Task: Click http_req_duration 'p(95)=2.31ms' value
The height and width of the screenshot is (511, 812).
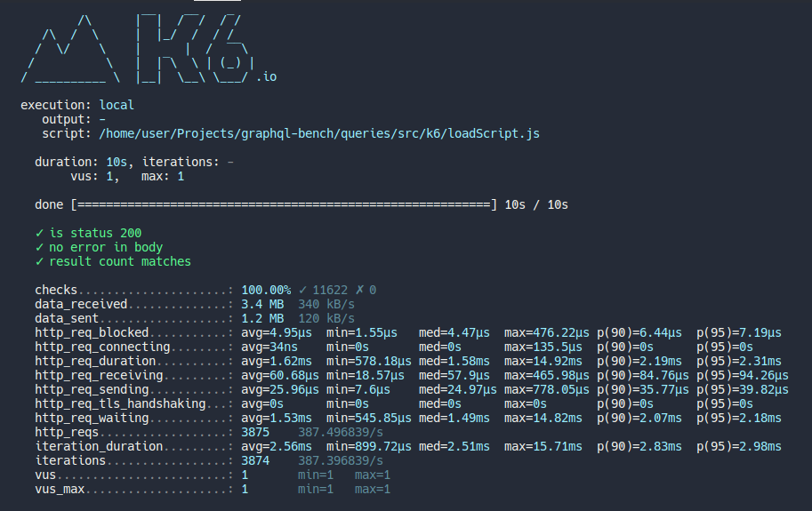Action: coord(738,362)
